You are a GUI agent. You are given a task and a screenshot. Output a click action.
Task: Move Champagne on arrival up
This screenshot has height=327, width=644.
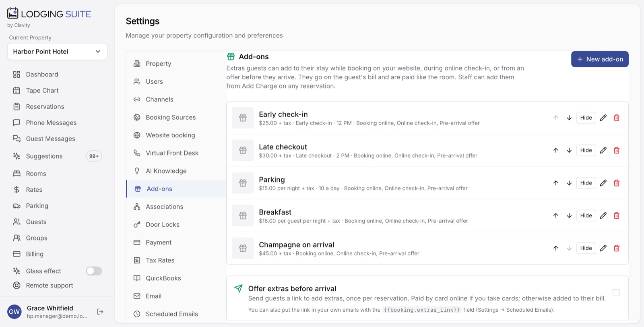(556, 248)
